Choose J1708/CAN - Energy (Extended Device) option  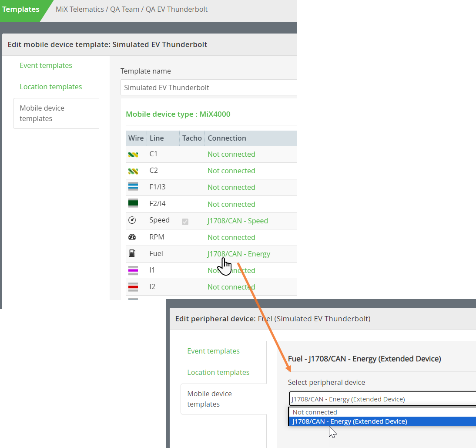coord(382,421)
